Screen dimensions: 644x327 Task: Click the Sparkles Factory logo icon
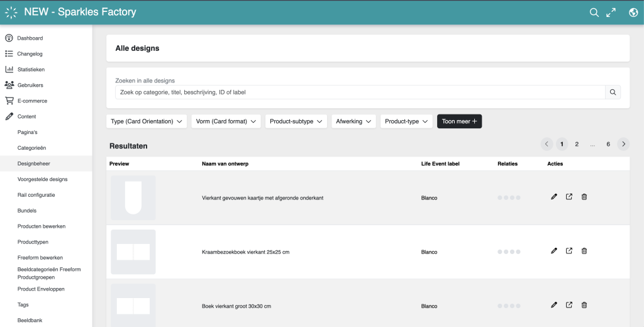11,13
